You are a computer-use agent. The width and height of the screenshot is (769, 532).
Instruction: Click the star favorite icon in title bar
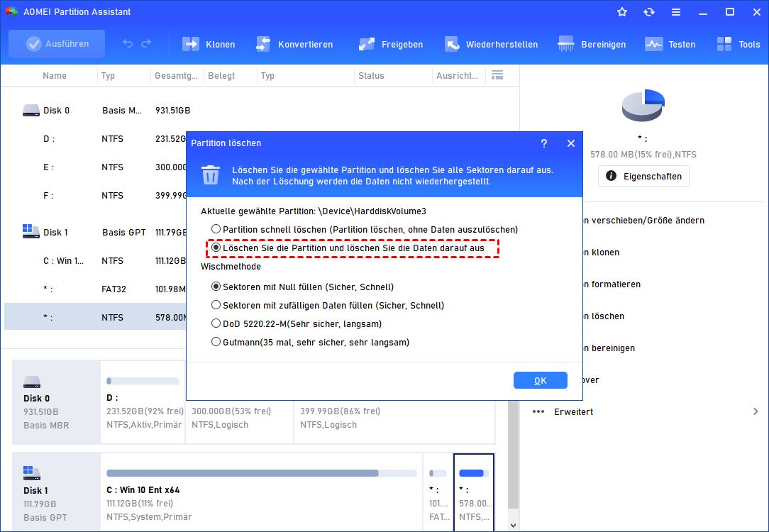(x=622, y=12)
